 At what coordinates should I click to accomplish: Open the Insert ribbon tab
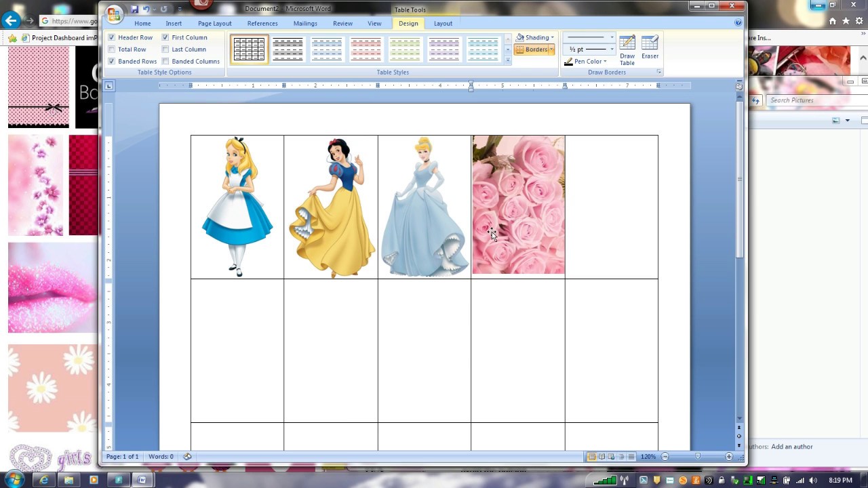click(174, 24)
